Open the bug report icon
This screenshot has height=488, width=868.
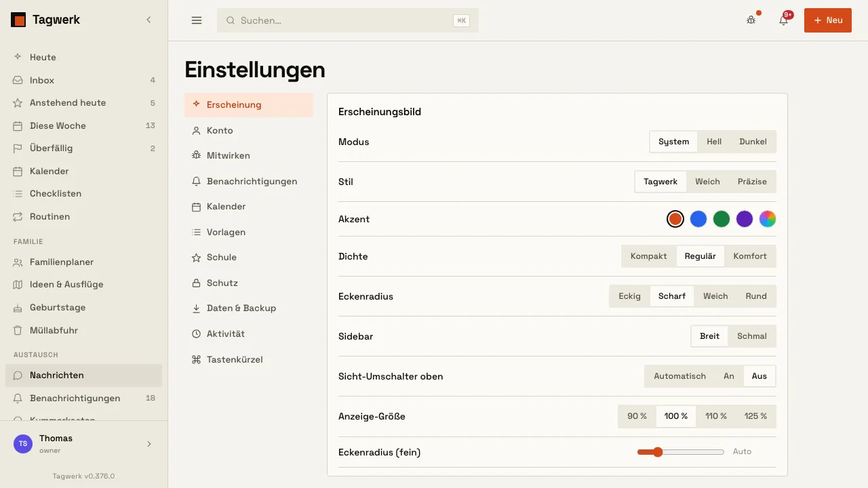tap(751, 20)
